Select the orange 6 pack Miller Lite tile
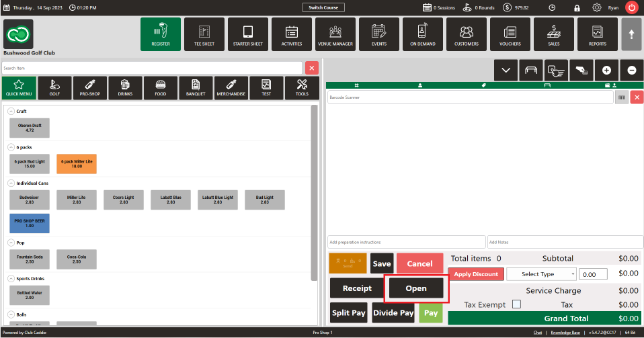644x338 pixels. (77, 163)
